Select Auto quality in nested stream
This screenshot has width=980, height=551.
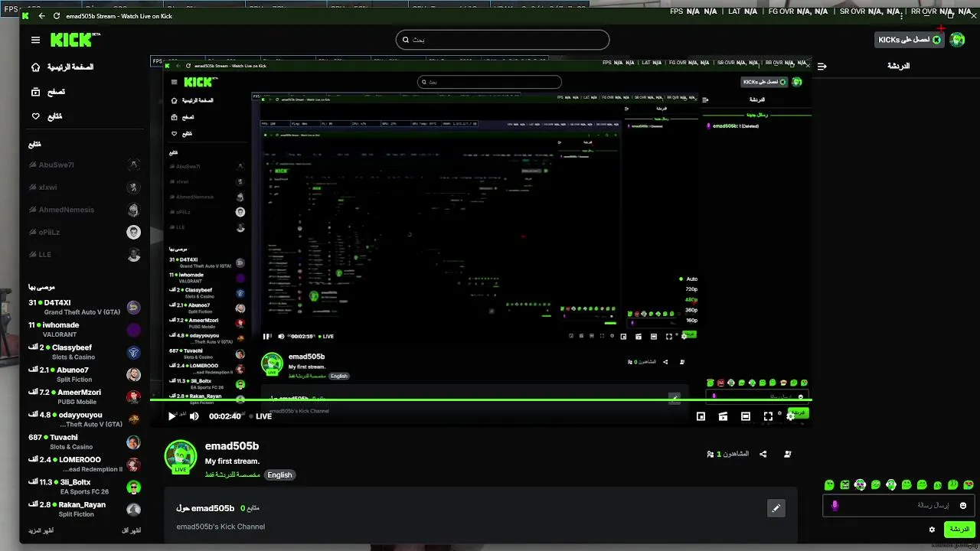pyautogui.click(x=691, y=279)
